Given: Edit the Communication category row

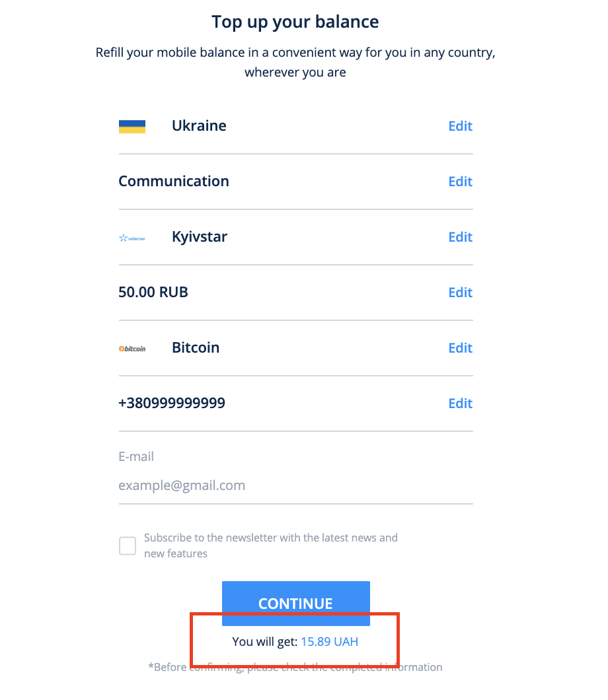Looking at the screenshot, I should 460,182.
